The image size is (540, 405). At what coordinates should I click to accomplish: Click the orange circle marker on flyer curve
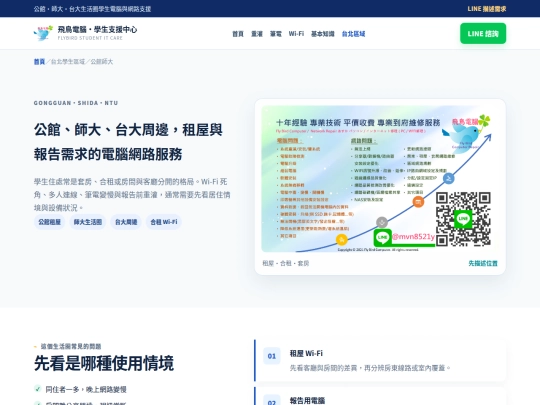coord(418,202)
